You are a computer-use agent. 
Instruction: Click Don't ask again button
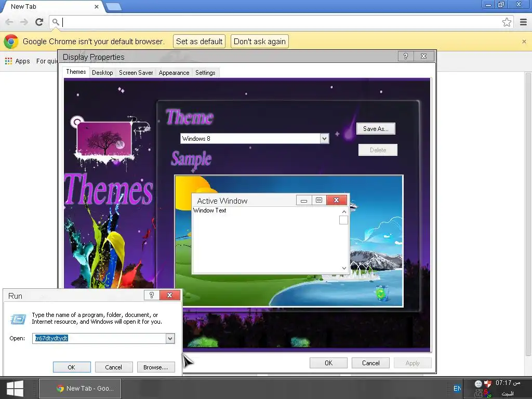(260, 42)
